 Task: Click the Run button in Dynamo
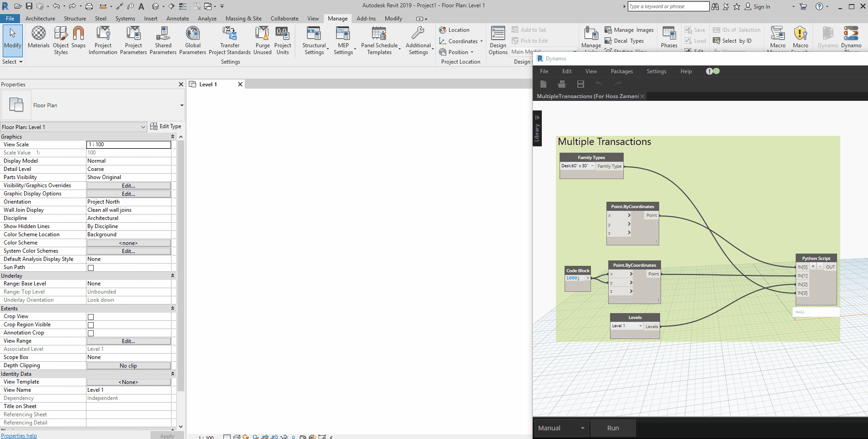pyautogui.click(x=613, y=428)
